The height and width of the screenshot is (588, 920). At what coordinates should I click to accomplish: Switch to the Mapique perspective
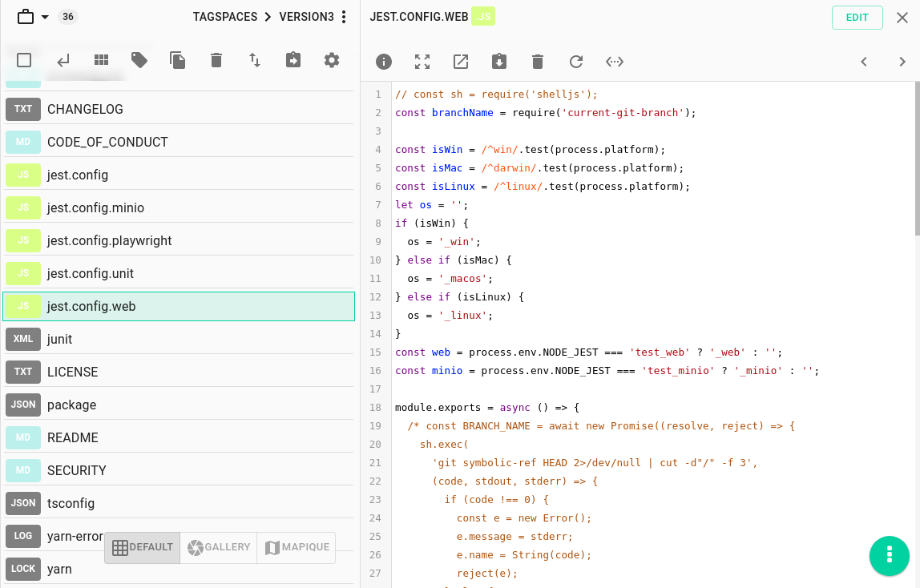pyautogui.click(x=297, y=547)
